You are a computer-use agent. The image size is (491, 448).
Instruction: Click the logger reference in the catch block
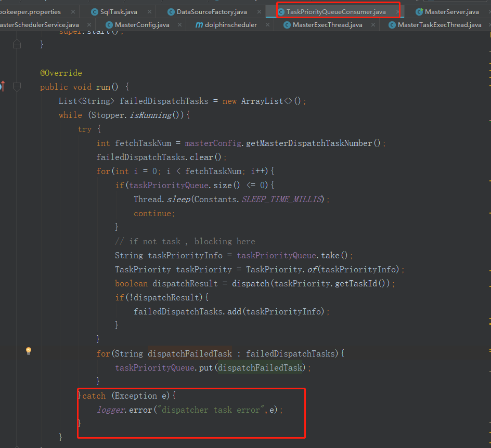(111, 410)
